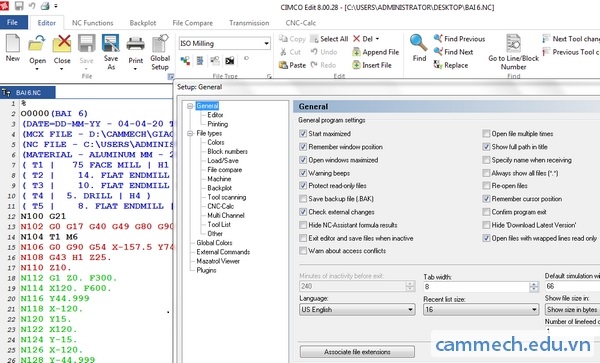Open the dropdown arrow next to Del
Viewport: 600px width, 363px height.
[x=377, y=39]
